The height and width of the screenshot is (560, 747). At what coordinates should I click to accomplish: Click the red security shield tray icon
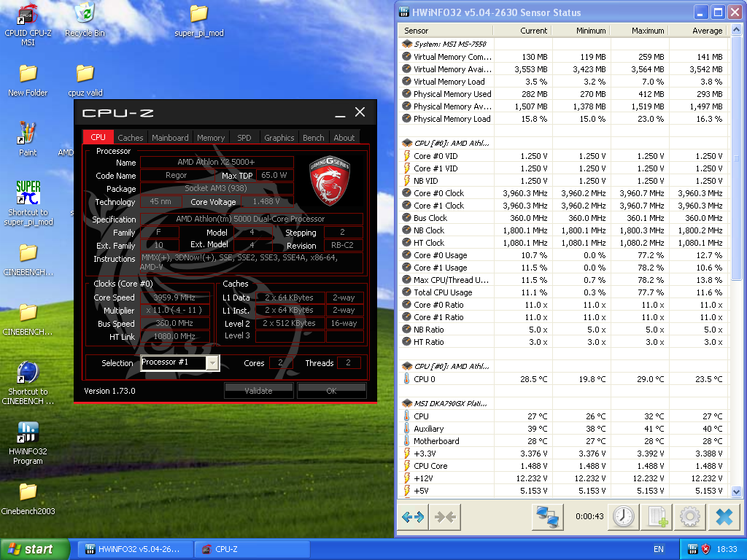705,549
